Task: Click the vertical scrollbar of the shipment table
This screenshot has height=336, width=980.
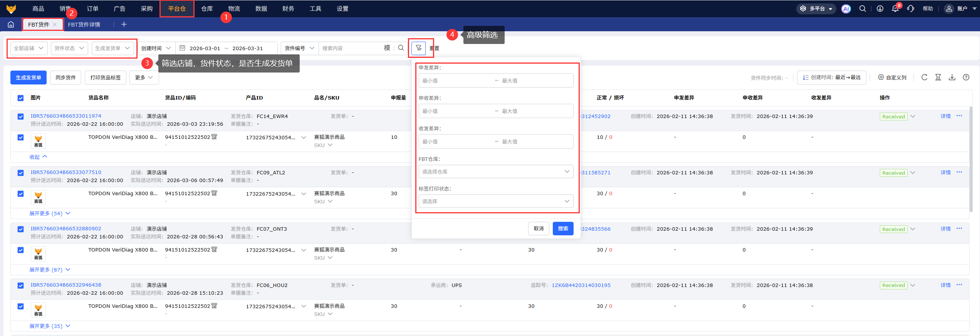Action: pos(971,159)
